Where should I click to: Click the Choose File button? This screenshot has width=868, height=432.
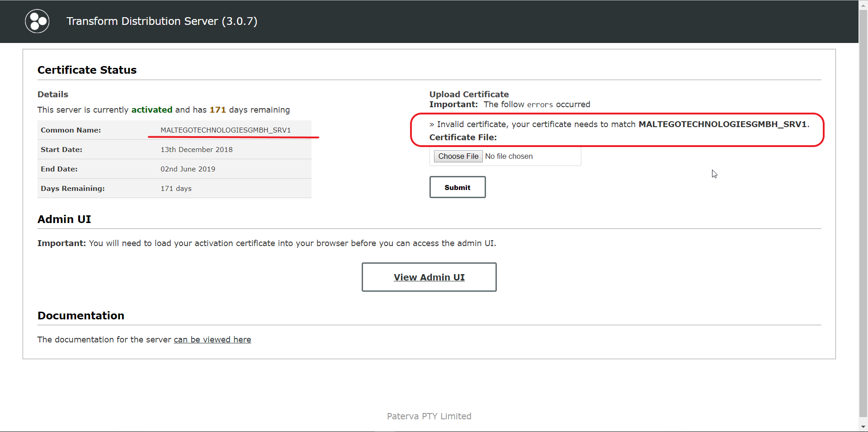point(458,156)
